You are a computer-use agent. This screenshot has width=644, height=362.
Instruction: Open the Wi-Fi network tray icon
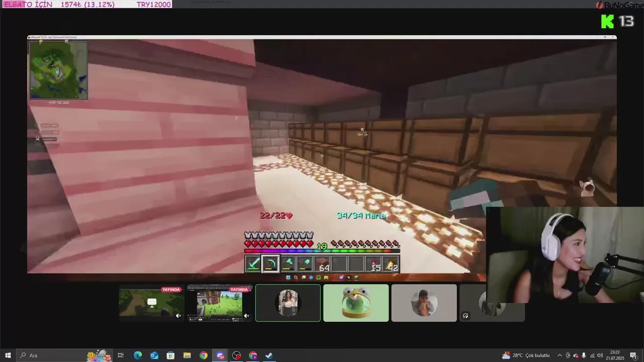[x=592, y=355]
